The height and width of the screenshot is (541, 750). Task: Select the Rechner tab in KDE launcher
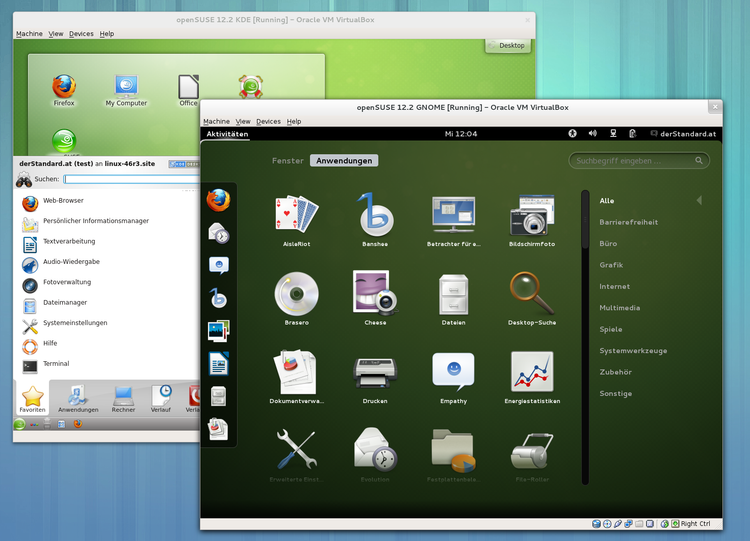tap(124, 398)
